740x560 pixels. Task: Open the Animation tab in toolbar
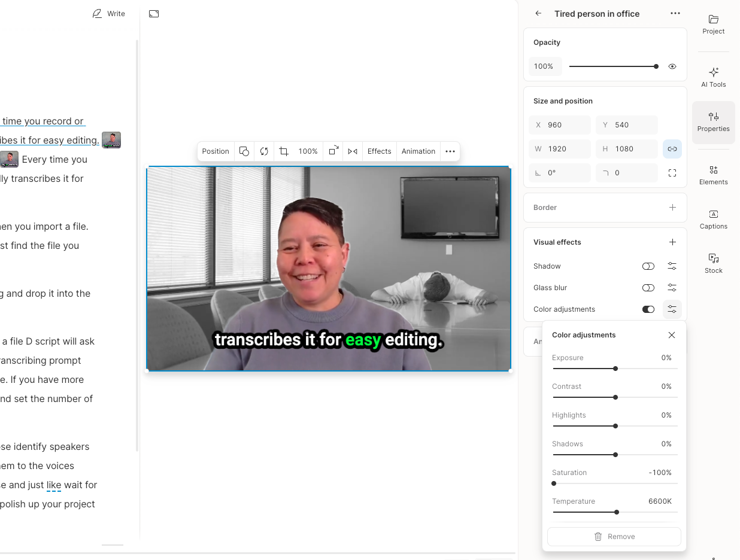click(418, 151)
